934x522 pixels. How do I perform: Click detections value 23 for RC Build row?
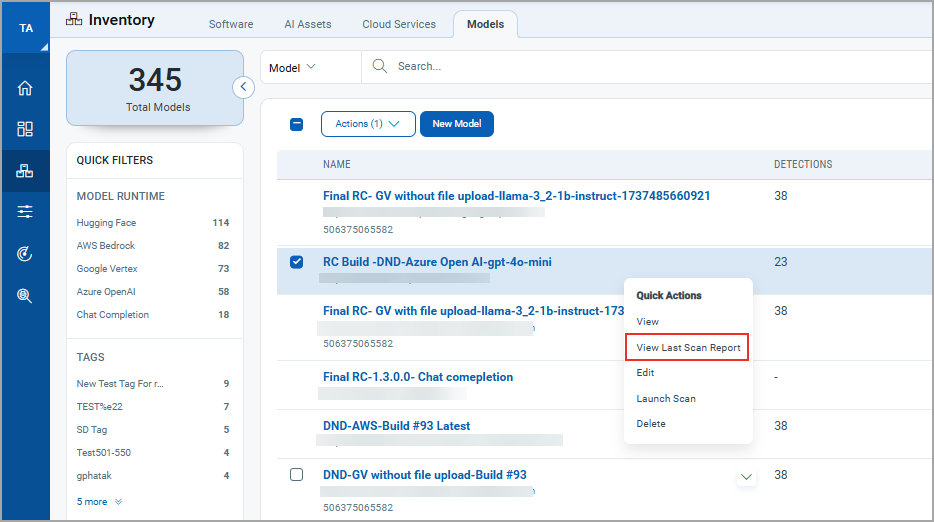[780, 262]
